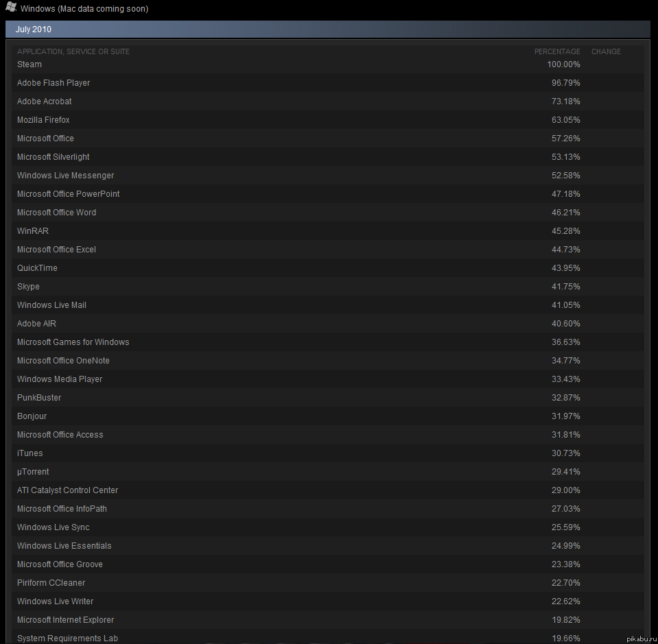Click the 'Windows (Mac data coming soon)' heading

[x=84, y=8]
